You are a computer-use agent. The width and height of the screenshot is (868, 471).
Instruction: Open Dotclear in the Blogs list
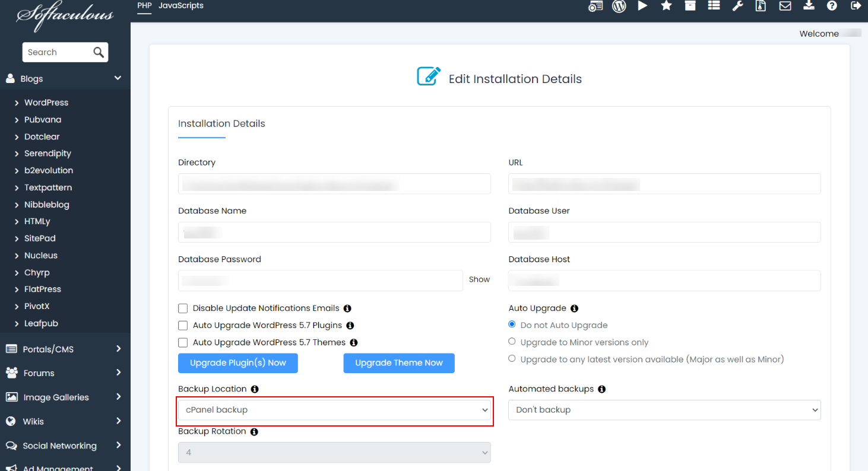tap(42, 137)
